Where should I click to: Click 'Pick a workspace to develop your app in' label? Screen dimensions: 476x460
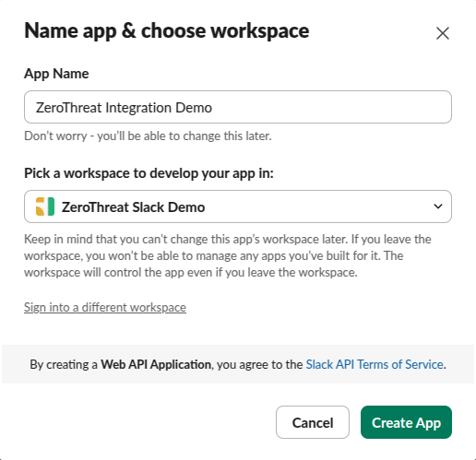pyautogui.click(x=149, y=173)
